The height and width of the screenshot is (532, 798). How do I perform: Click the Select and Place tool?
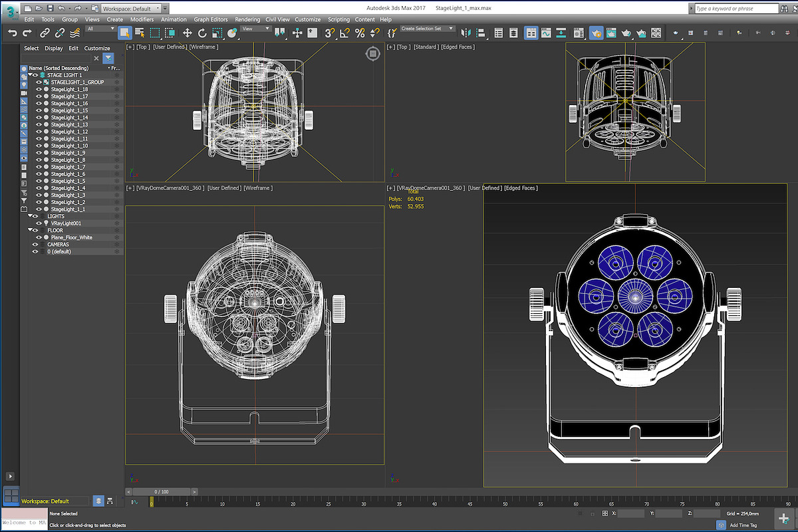point(232,33)
